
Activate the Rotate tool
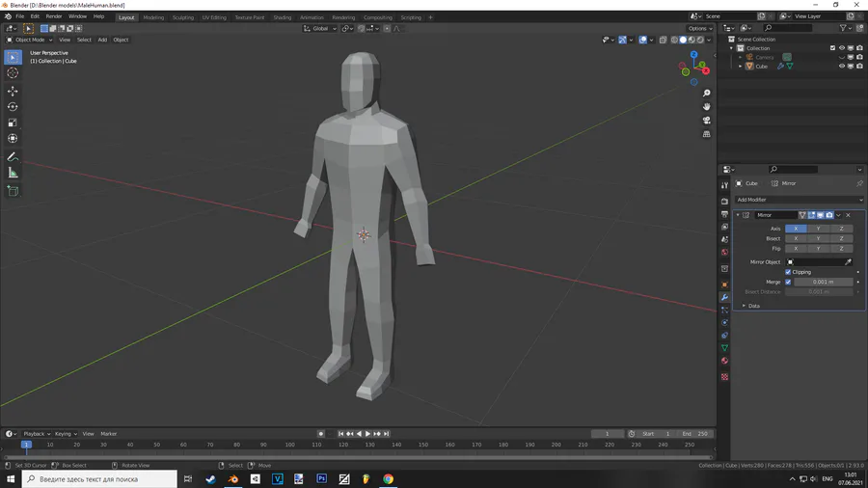tap(13, 106)
